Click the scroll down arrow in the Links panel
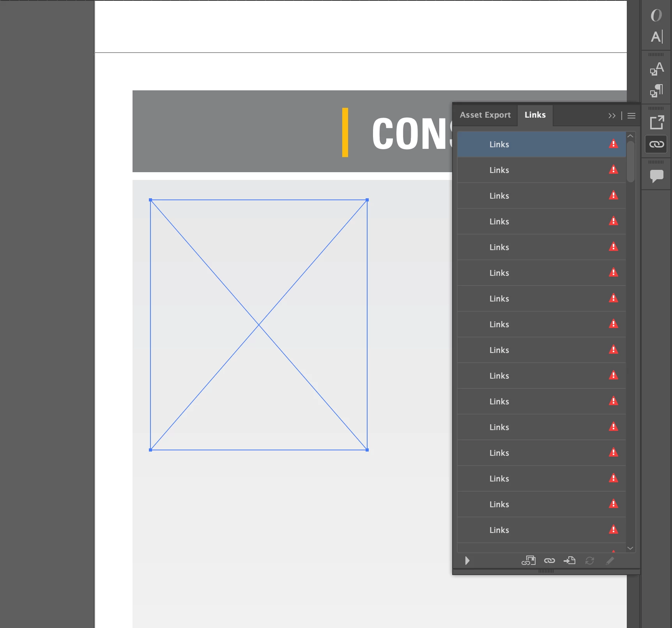This screenshot has width=672, height=628. (x=630, y=548)
